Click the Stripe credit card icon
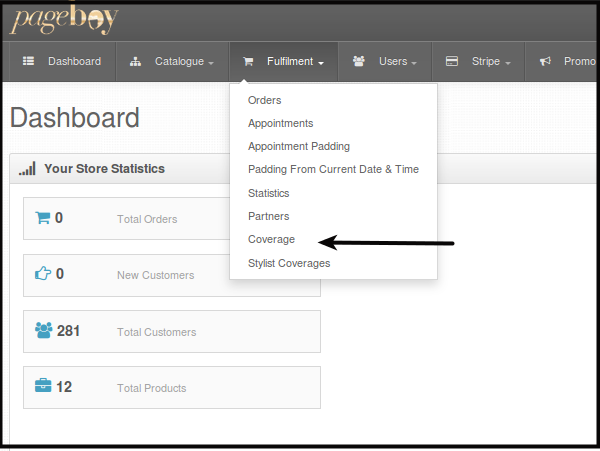The image size is (600, 451). (x=452, y=61)
